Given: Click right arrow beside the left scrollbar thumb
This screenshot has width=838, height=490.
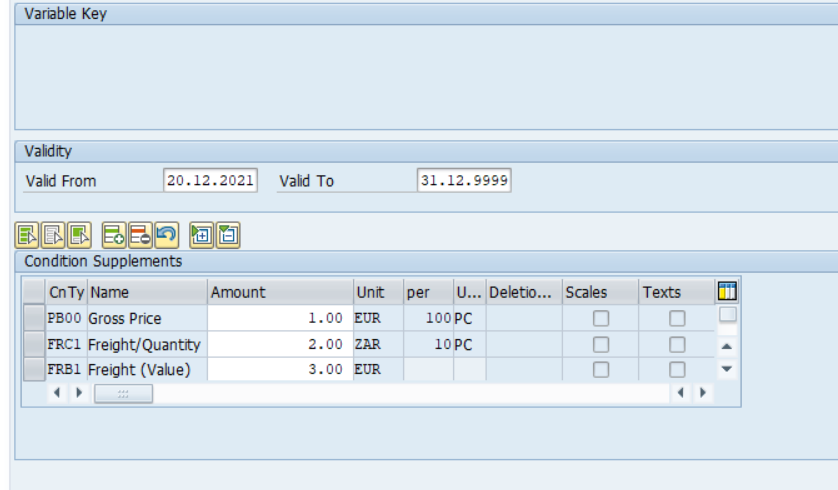Looking at the screenshot, I should (x=79, y=393).
